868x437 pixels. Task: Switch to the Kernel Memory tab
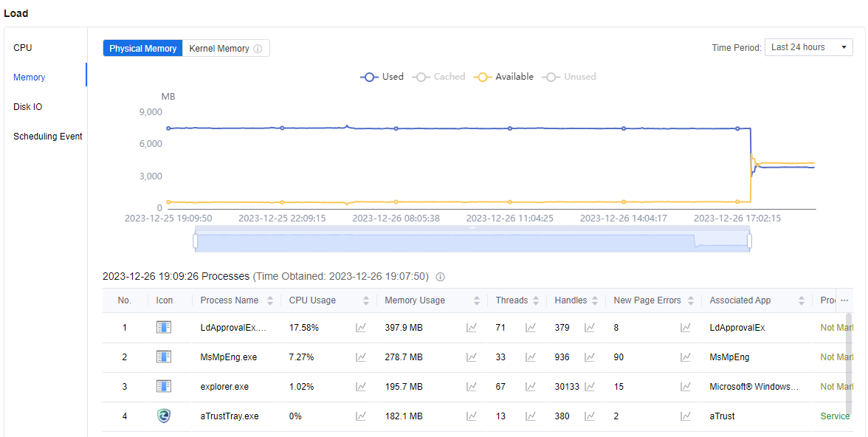tap(219, 49)
